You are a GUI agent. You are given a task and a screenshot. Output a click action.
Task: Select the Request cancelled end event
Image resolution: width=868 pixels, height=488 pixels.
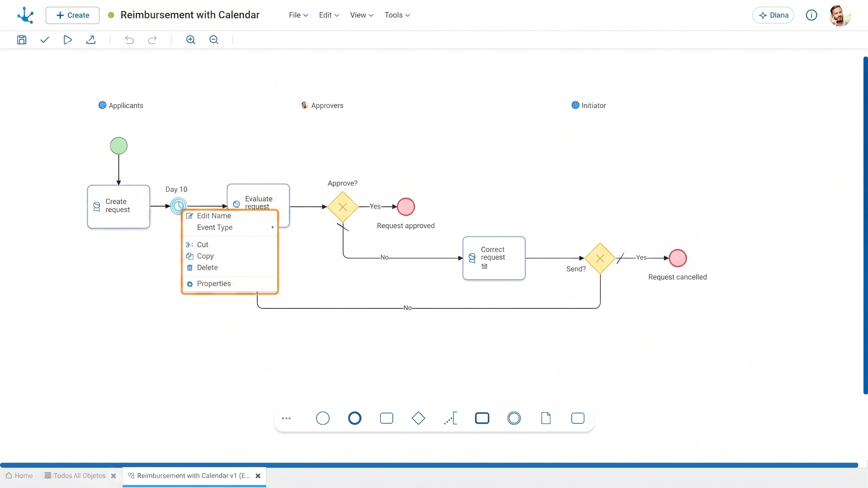point(678,258)
